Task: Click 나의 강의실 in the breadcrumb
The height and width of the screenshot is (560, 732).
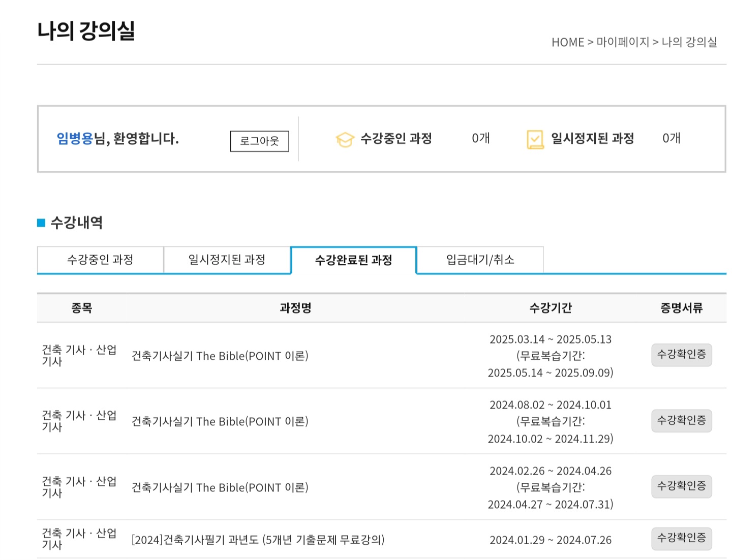Action: 689,42
